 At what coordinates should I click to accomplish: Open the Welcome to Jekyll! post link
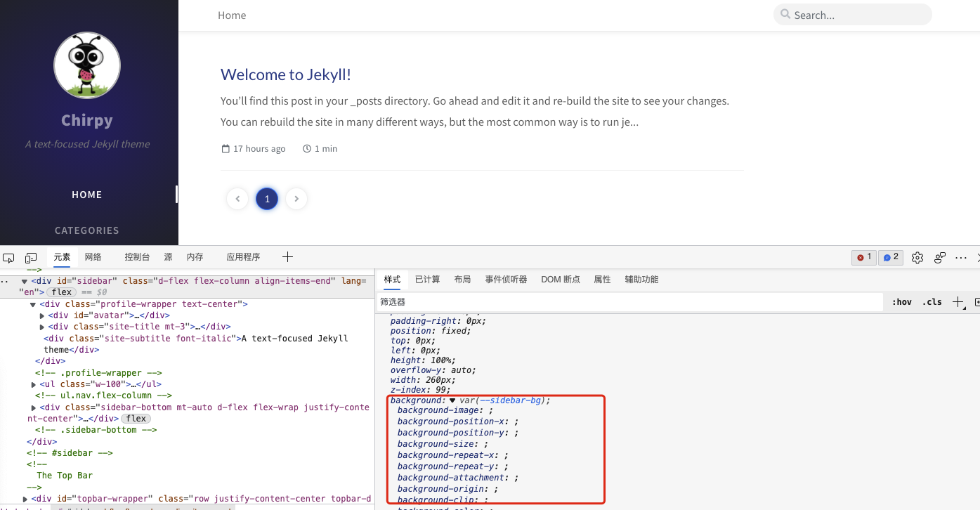coord(285,74)
